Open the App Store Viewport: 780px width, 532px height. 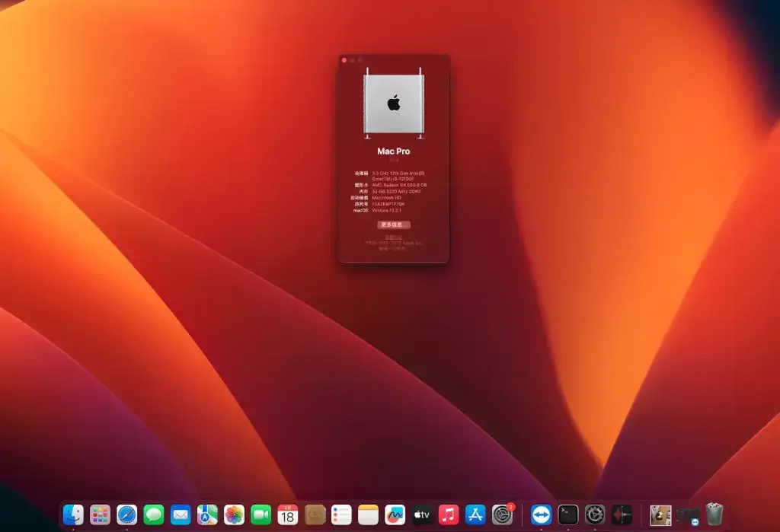[475, 515]
